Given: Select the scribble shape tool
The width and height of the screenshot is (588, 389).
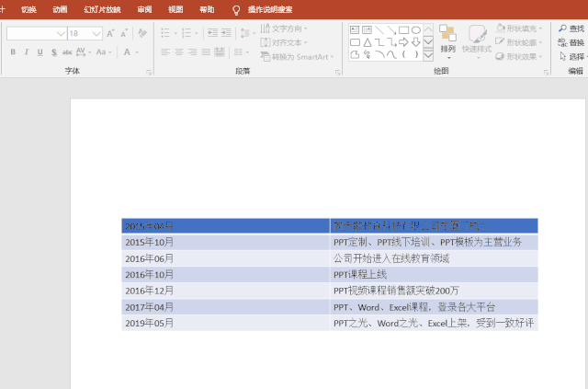Looking at the screenshot, I should pyautogui.click(x=367, y=55).
